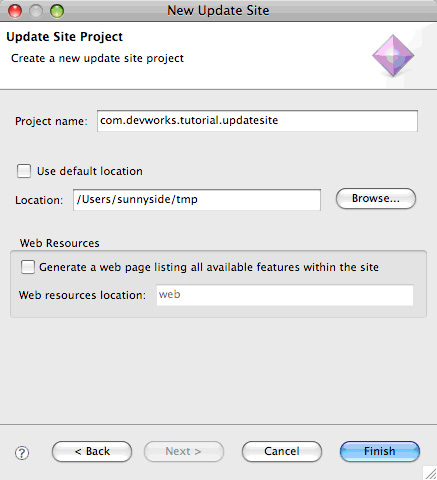Image resolution: width=437 pixels, height=480 pixels.
Task: Grab the resize grip in the corner
Action: coord(430,473)
